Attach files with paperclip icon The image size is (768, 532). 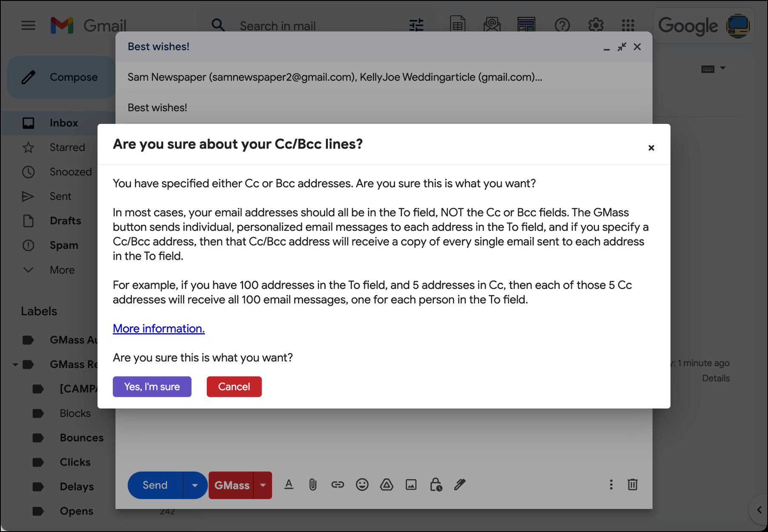pyautogui.click(x=313, y=484)
